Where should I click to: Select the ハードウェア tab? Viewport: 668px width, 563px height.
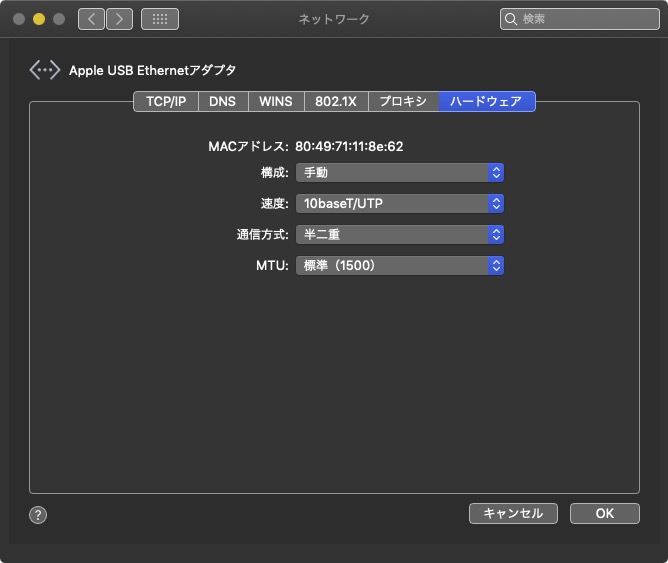coord(486,101)
